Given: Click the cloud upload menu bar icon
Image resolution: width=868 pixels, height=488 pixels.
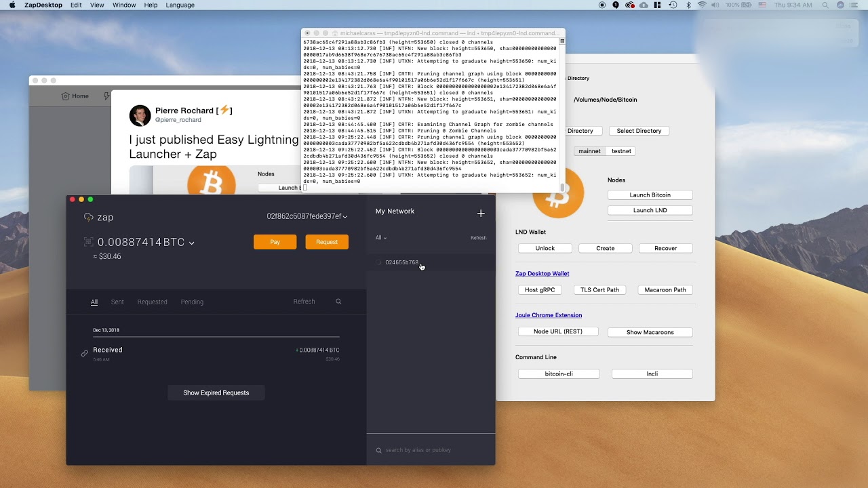Looking at the screenshot, I should coord(644,5).
